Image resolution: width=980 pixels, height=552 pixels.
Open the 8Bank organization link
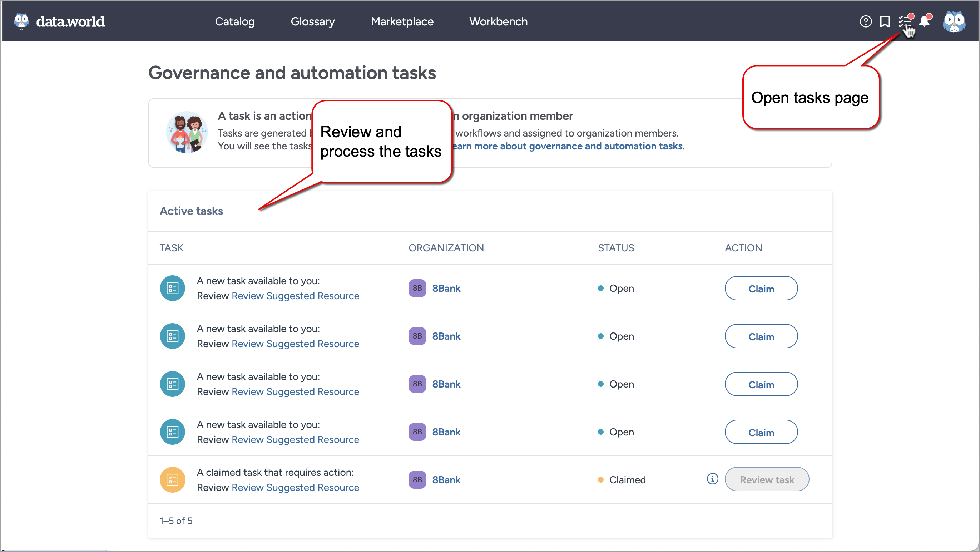point(447,288)
